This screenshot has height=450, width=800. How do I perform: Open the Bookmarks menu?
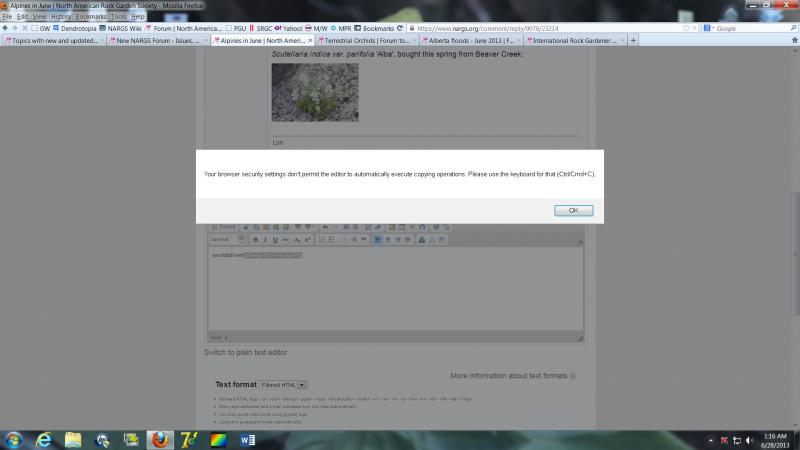[x=91, y=17]
